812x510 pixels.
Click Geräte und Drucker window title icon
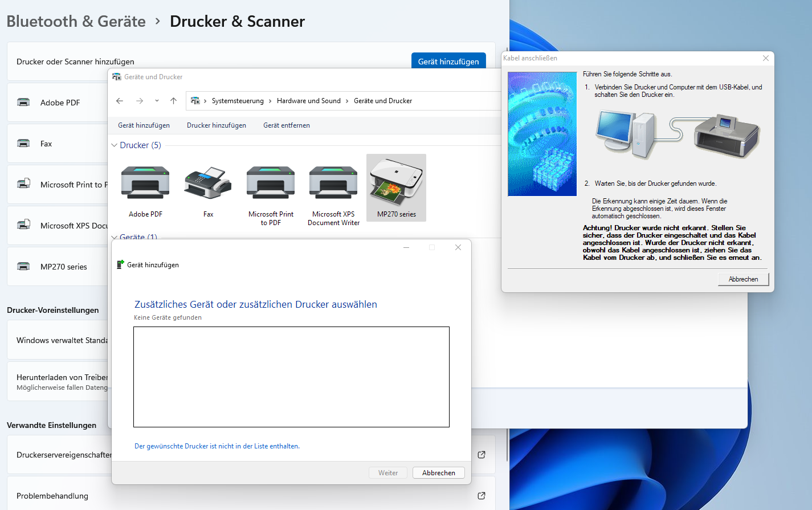[x=117, y=77]
